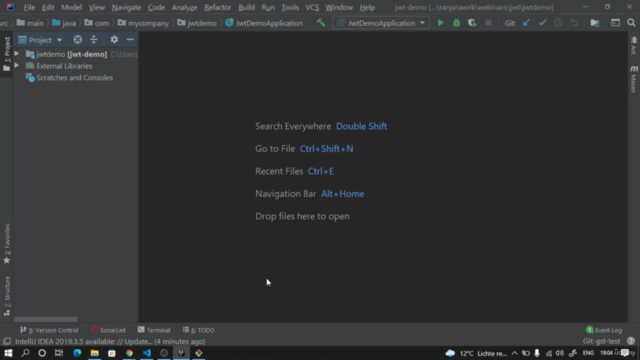Click ENG language indicator in tray
This screenshot has height=360, width=640.
(x=588, y=353)
